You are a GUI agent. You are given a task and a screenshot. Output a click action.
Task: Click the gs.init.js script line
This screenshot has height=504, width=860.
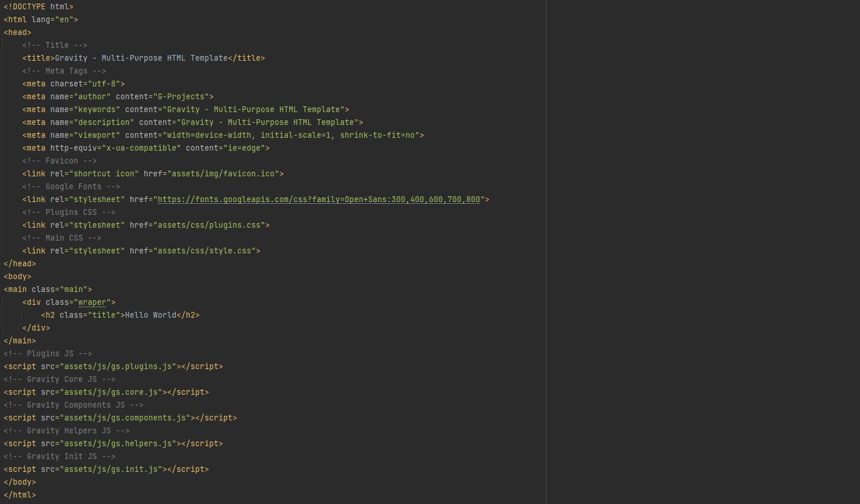pos(106,470)
